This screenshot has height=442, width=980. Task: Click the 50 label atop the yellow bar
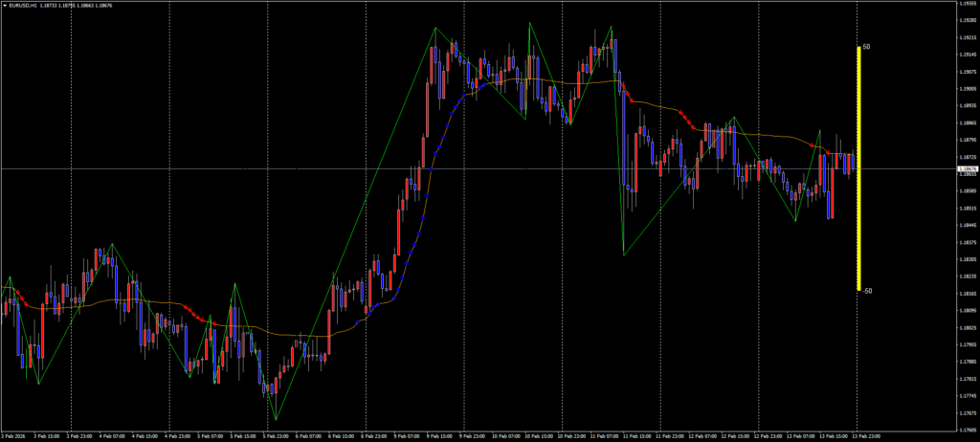coord(866,46)
